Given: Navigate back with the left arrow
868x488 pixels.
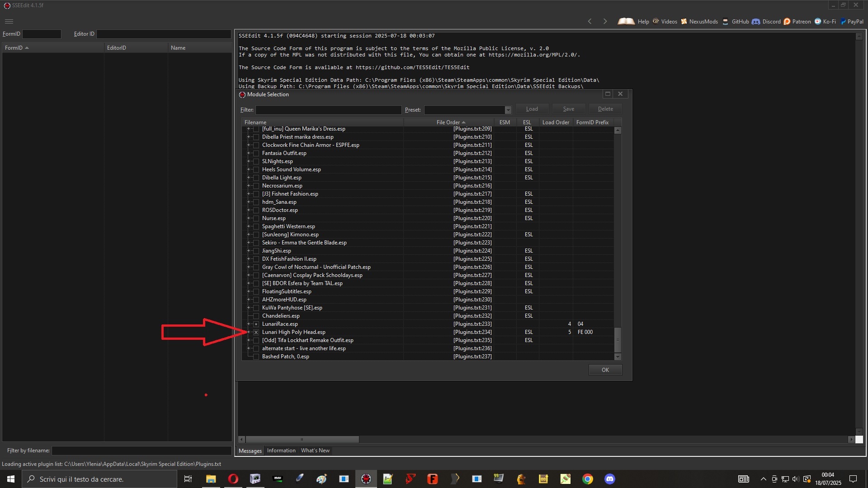Looking at the screenshot, I should click(x=590, y=21).
